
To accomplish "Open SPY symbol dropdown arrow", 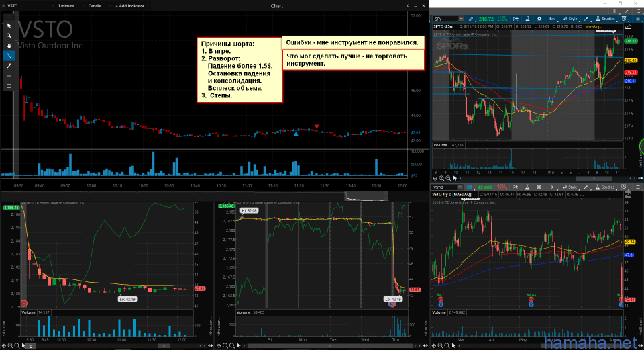I will [x=462, y=19].
